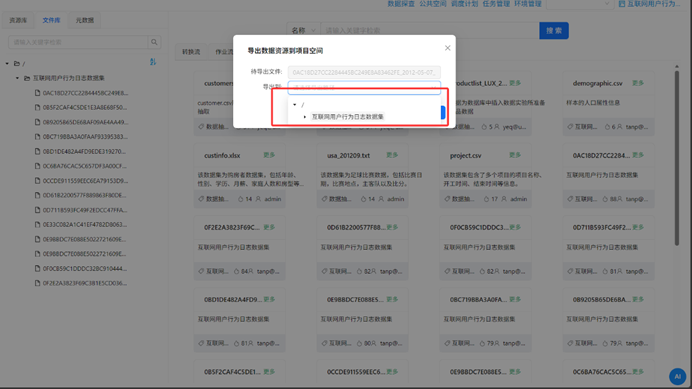Open the empty dropdown in top bar
This screenshot has height=389, width=692.
point(579,4)
